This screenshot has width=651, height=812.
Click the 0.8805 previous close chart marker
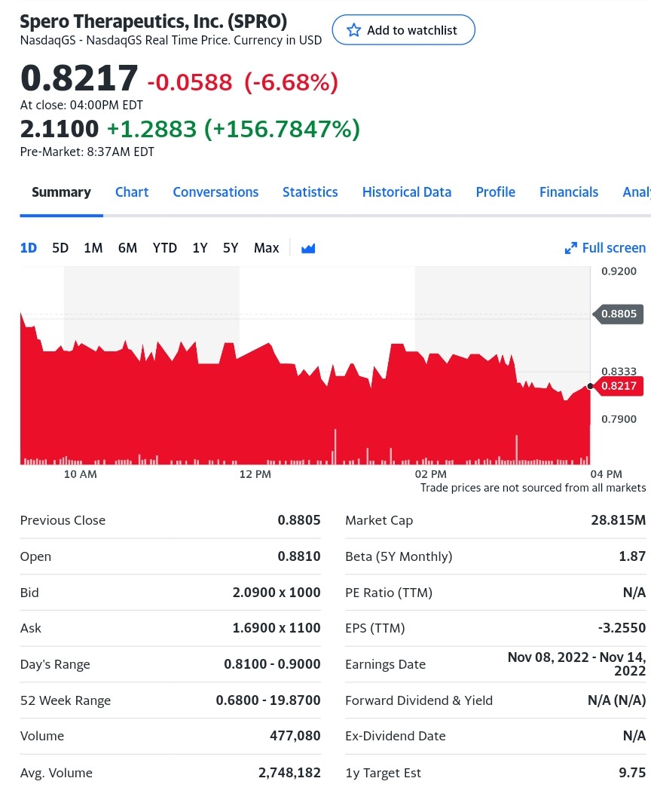pyautogui.click(x=619, y=314)
